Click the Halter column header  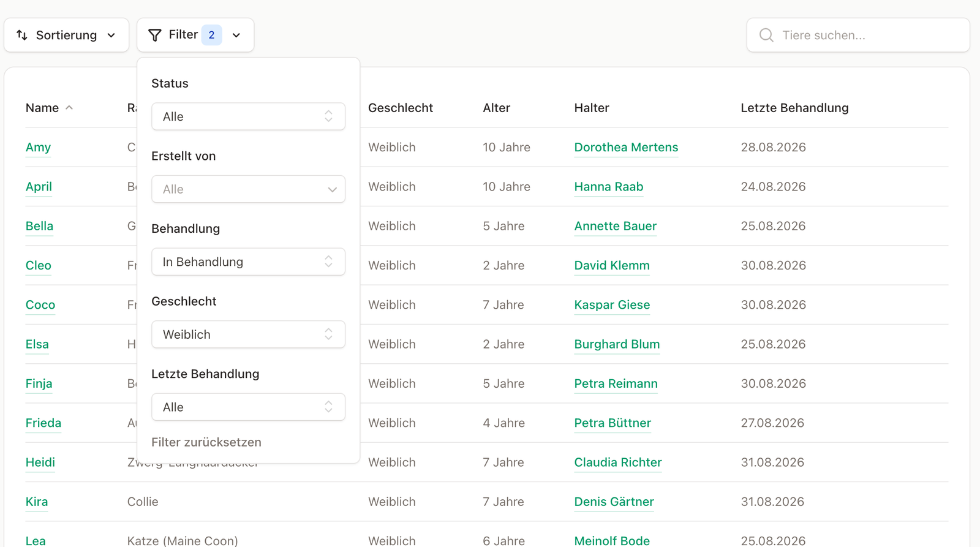coord(592,108)
